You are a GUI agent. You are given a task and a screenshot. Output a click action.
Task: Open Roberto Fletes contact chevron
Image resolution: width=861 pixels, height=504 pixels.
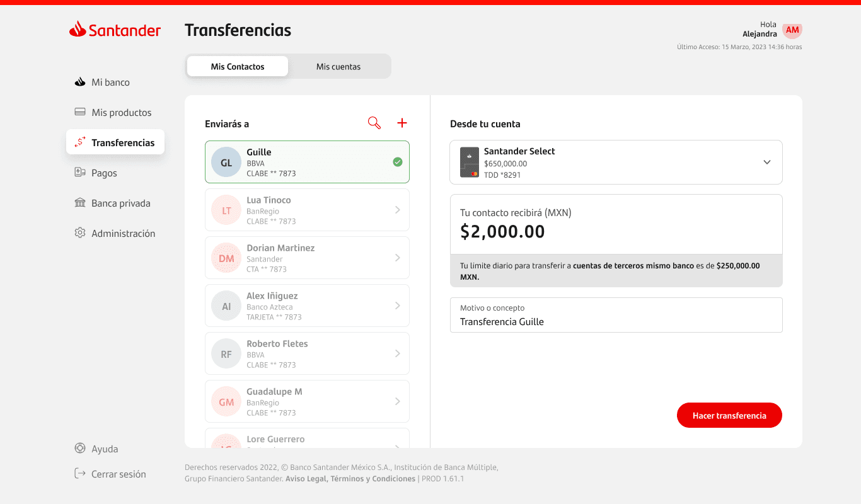click(398, 353)
